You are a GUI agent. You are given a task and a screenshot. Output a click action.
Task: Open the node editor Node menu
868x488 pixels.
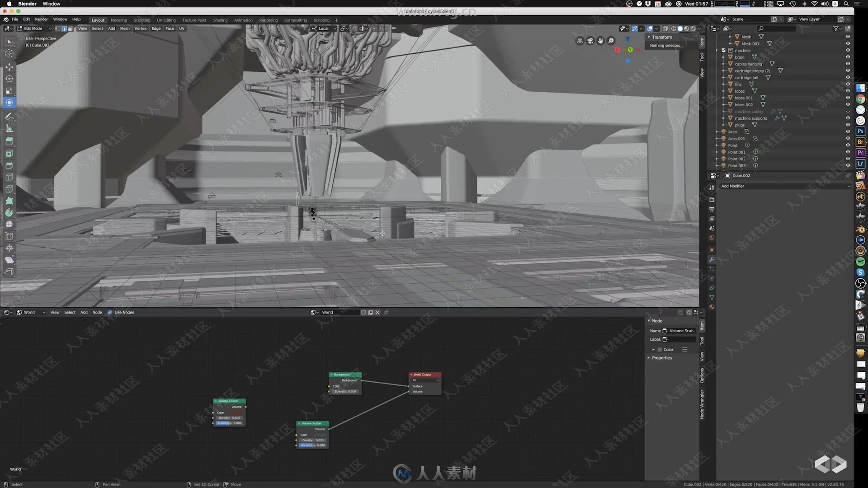97,312
